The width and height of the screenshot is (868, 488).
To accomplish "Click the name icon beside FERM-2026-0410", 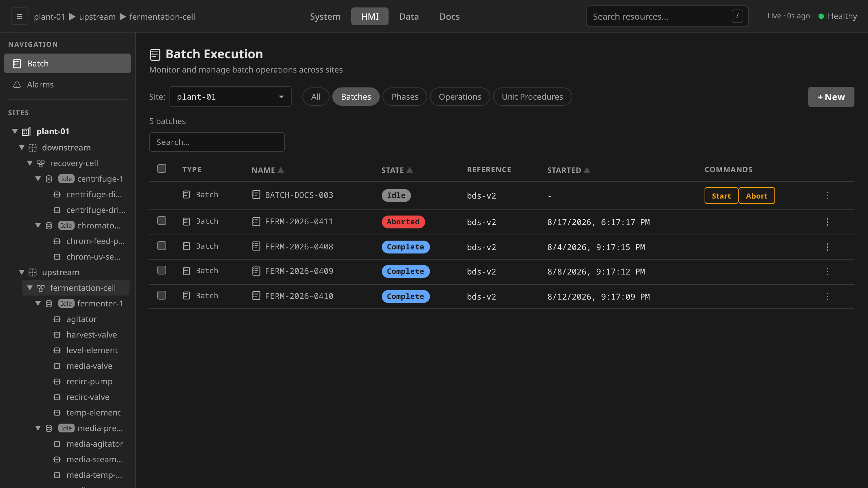I will pos(256,296).
